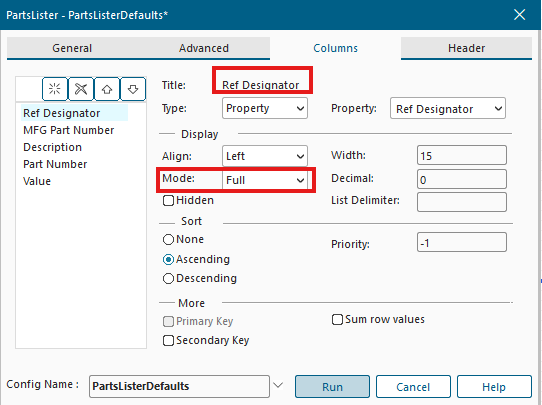Click the delete column X icon
This screenshot has height=405, width=542.
coord(81,89)
